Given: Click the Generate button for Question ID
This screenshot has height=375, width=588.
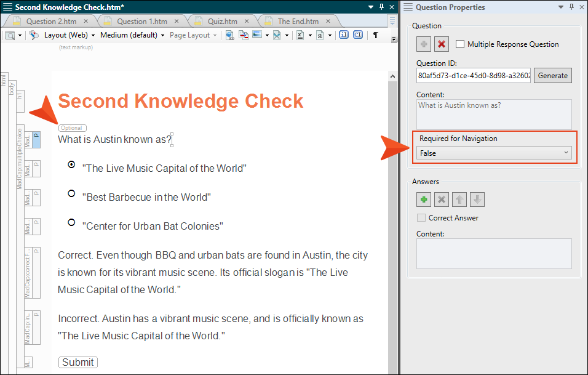Looking at the screenshot, I should [553, 76].
